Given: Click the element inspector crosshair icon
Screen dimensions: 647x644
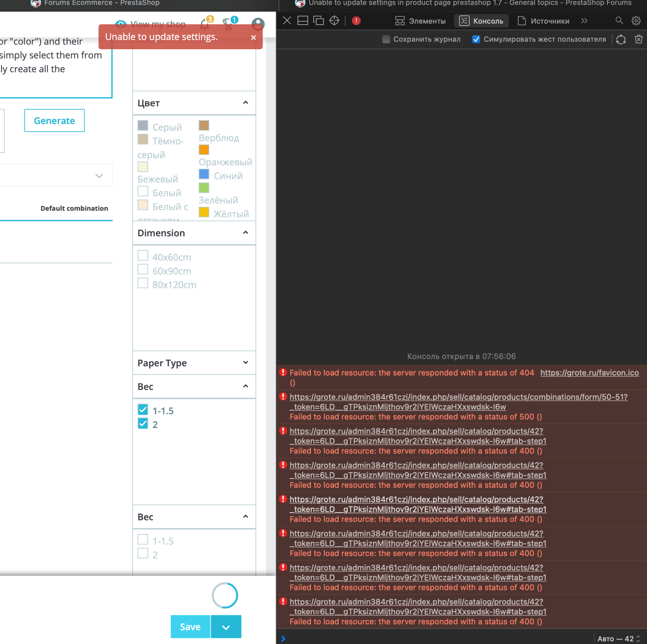Looking at the screenshot, I should coord(334,21).
